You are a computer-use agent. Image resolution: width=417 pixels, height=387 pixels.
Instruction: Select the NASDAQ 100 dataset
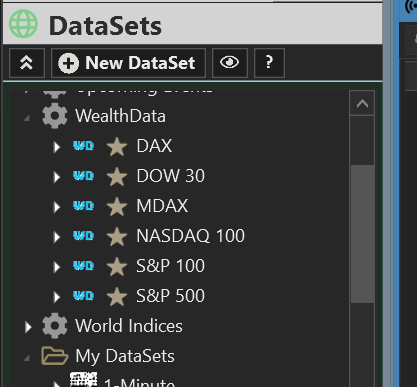(190, 236)
